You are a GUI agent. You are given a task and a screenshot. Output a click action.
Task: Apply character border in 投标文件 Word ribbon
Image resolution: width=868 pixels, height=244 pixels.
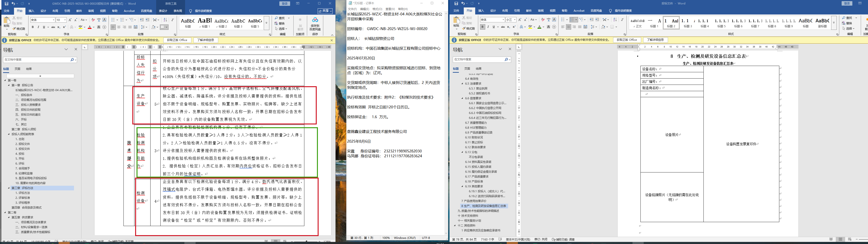click(x=554, y=20)
